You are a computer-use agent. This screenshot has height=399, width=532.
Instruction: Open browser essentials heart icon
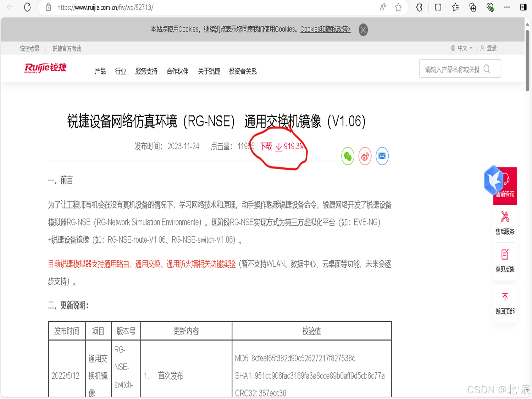pyautogui.click(x=490, y=7)
